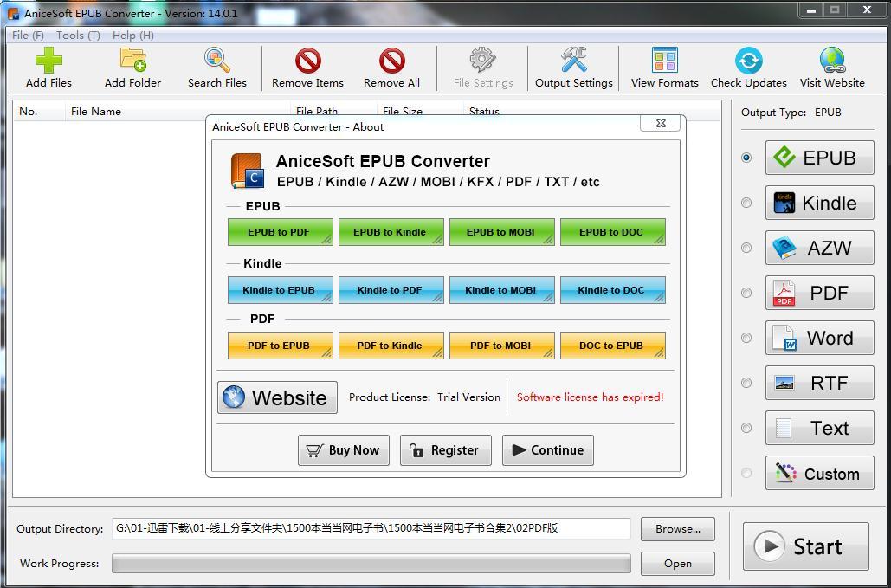Click the EPUB to MOBI button

pyautogui.click(x=501, y=232)
